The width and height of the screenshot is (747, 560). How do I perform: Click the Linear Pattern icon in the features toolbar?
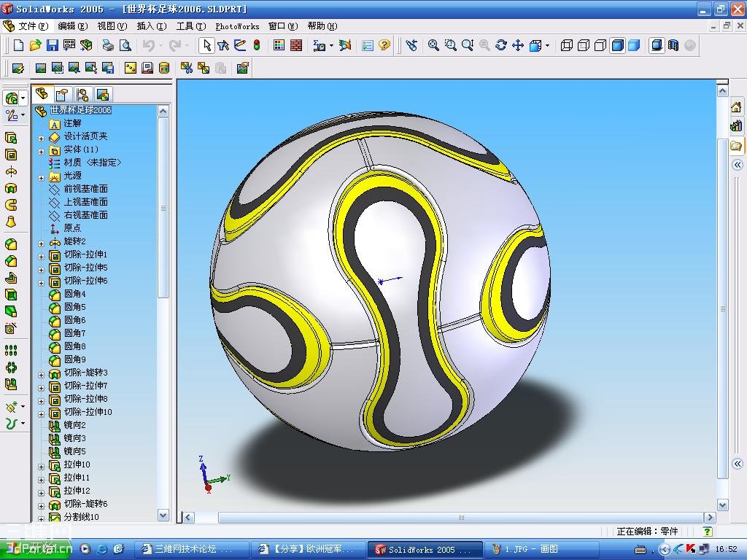(10, 351)
